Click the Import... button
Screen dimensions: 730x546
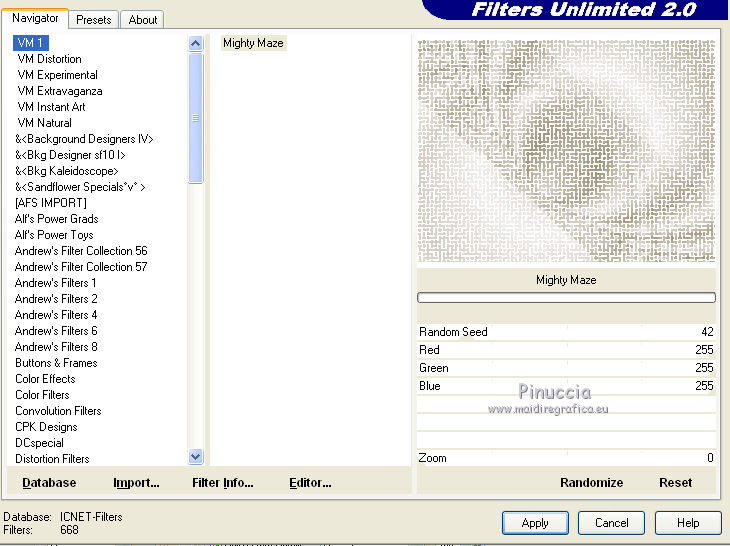point(136,483)
